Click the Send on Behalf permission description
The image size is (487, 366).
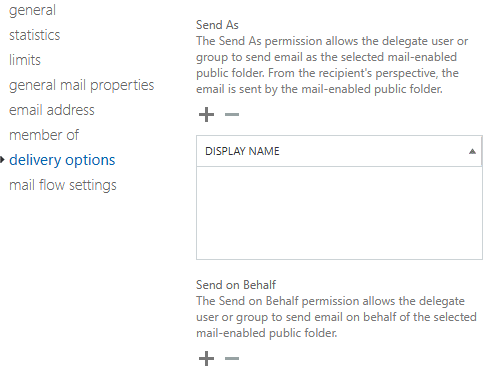336,317
